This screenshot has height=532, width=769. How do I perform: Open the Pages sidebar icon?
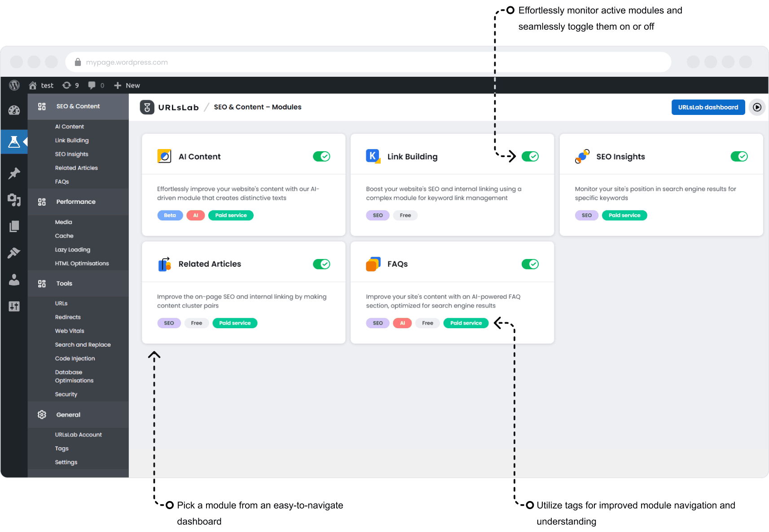pos(14,226)
